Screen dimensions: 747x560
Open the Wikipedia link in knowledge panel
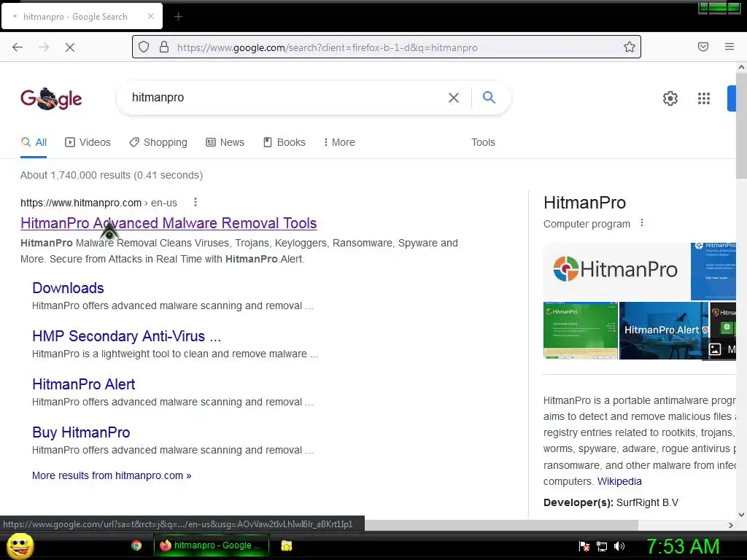(619, 481)
